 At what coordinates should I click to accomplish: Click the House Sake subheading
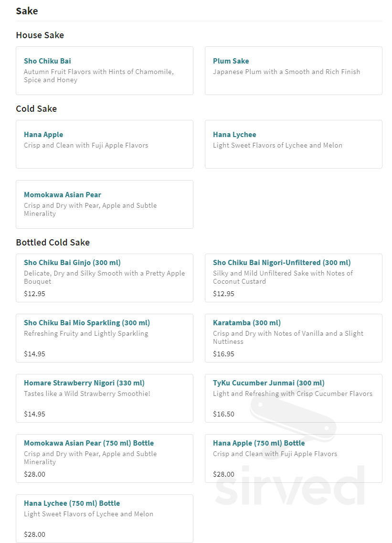point(40,35)
